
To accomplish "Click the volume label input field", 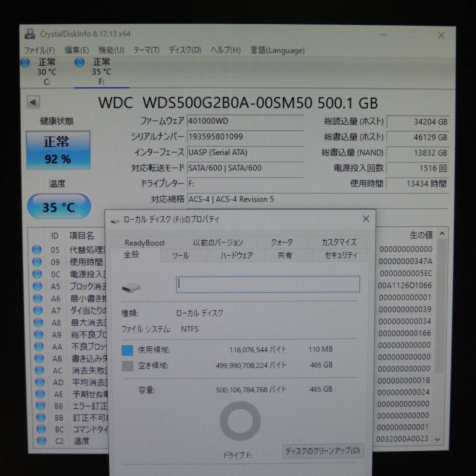I will [268, 284].
